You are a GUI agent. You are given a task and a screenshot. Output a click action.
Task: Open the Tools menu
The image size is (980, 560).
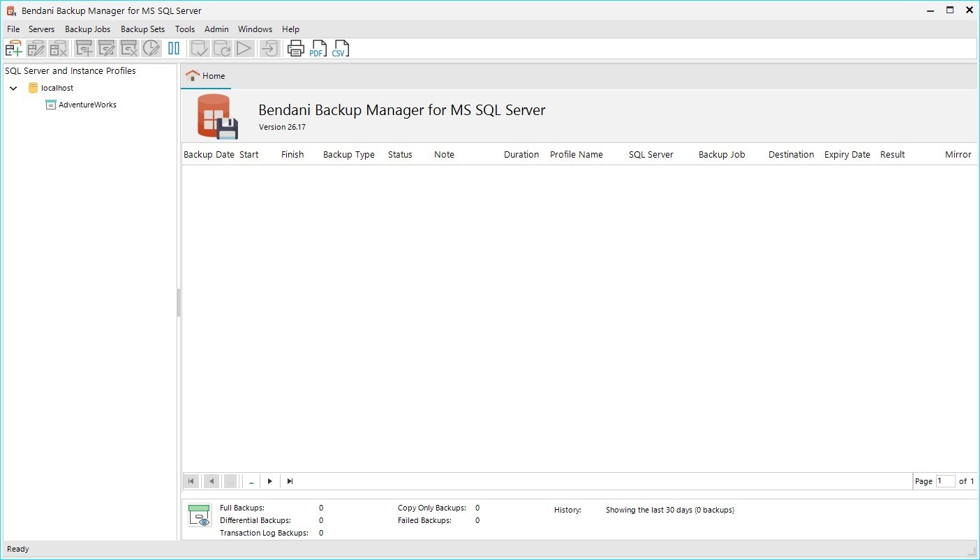tap(185, 29)
